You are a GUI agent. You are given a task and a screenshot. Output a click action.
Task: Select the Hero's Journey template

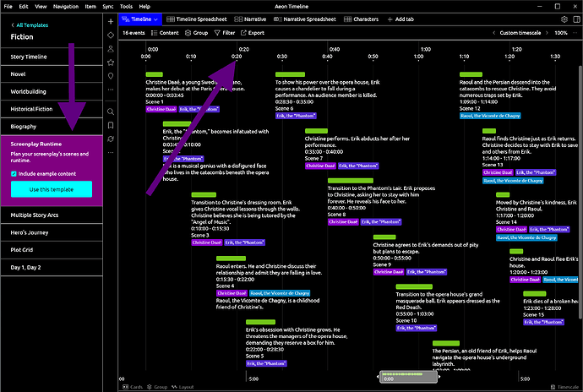coord(31,232)
